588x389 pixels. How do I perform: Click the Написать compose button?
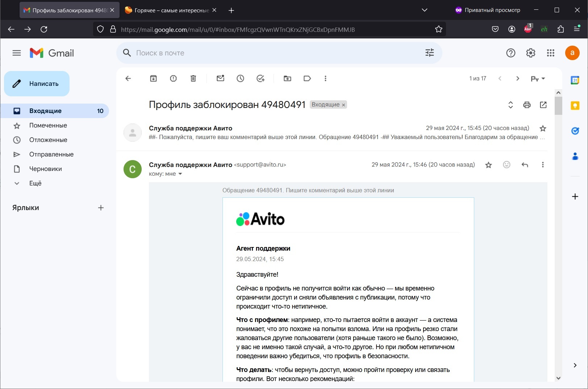click(37, 84)
